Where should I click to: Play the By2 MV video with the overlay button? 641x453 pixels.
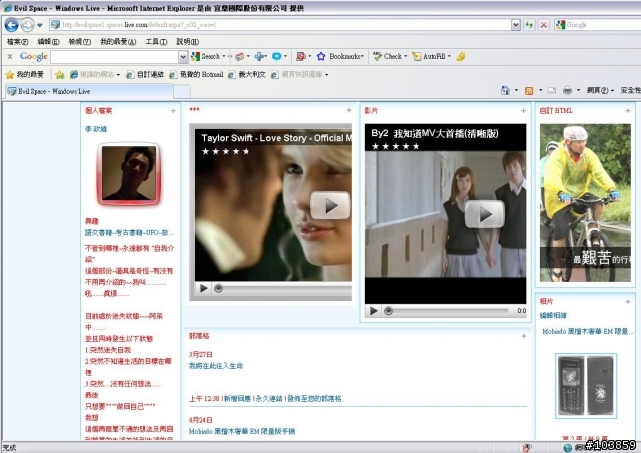coord(484,214)
